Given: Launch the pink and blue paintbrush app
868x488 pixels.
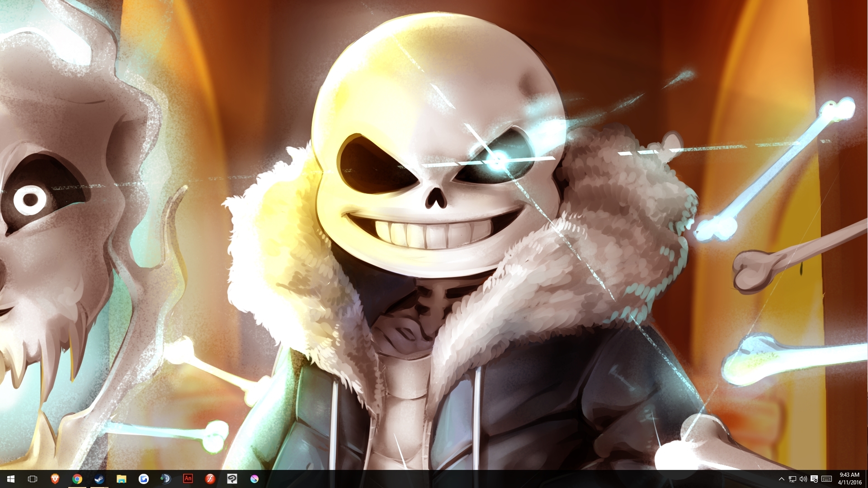Looking at the screenshot, I should (255, 479).
